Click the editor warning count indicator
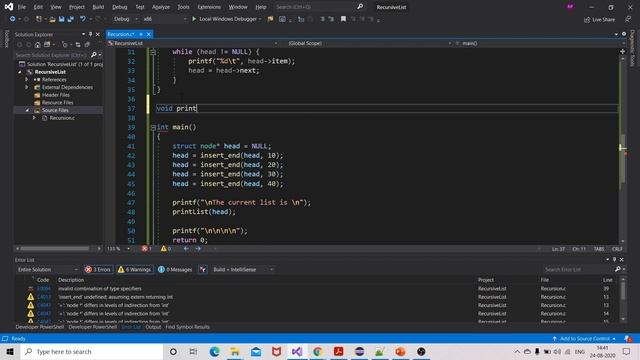Viewport: 640px width, 360px height. point(166,248)
